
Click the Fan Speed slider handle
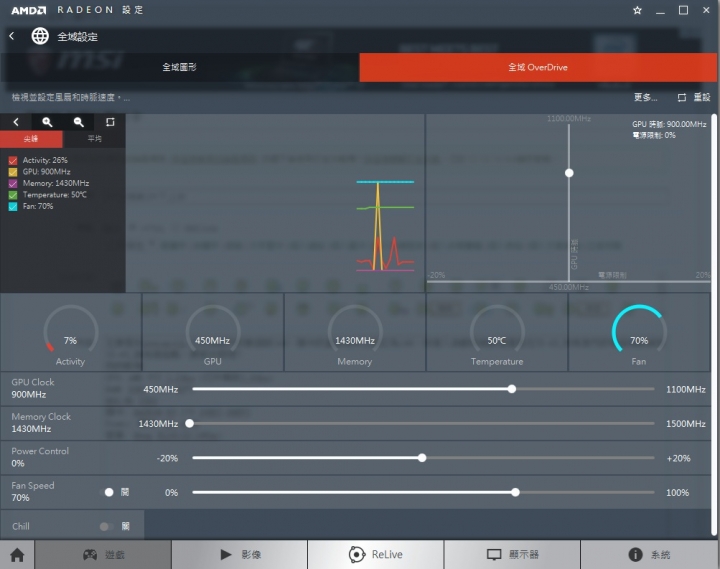515,492
